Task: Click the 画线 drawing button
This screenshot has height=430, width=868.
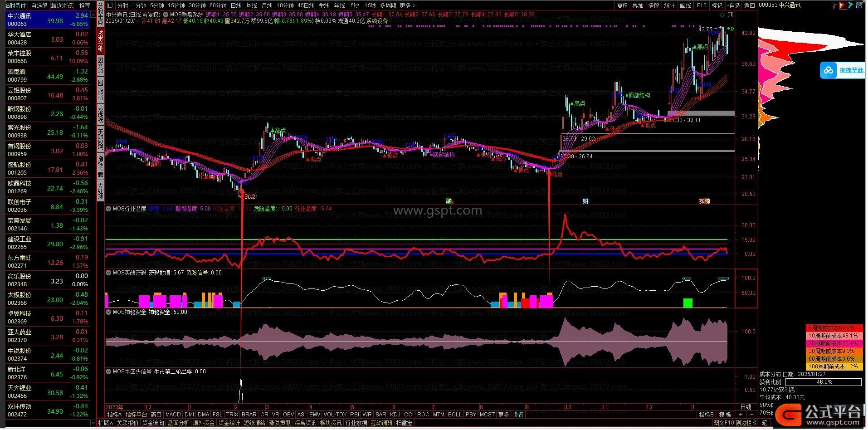Action: click(x=685, y=5)
